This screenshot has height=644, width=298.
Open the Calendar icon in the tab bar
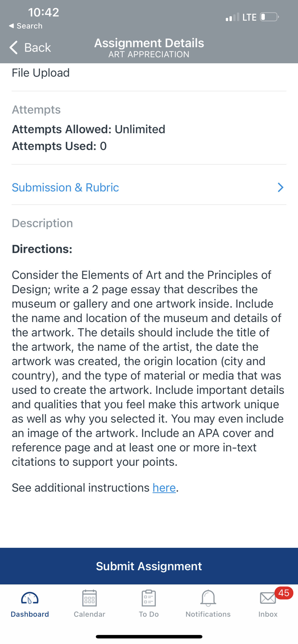89,598
